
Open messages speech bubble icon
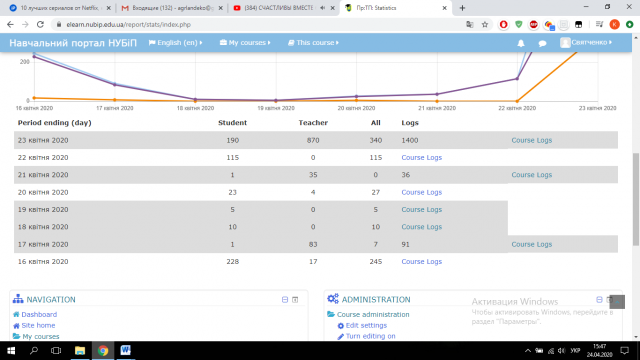(x=542, y=43)
